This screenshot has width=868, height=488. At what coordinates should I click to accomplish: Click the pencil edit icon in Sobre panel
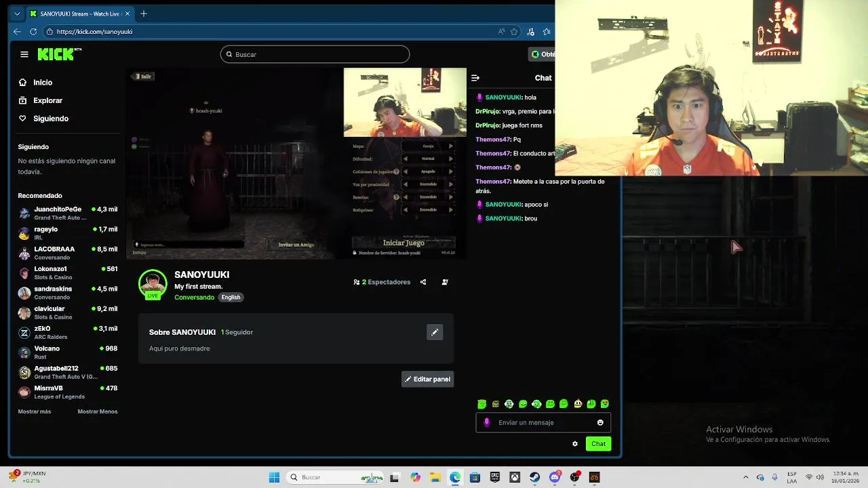pos(435,332)
